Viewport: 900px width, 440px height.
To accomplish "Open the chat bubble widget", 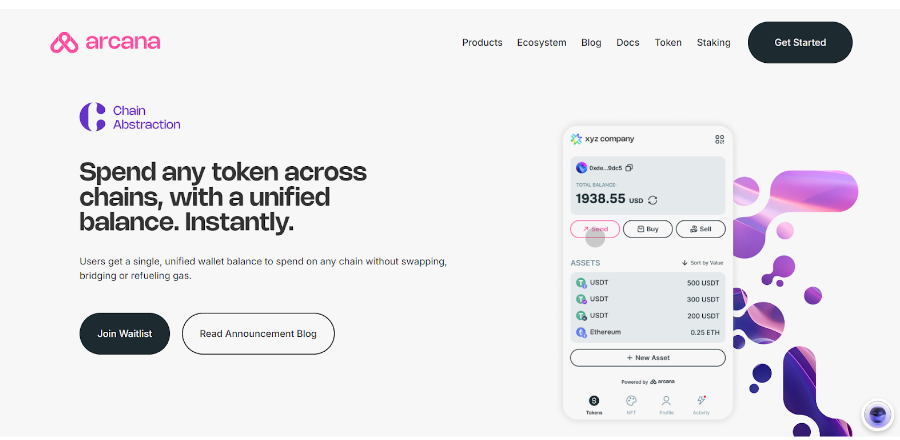I will [878, 415].
